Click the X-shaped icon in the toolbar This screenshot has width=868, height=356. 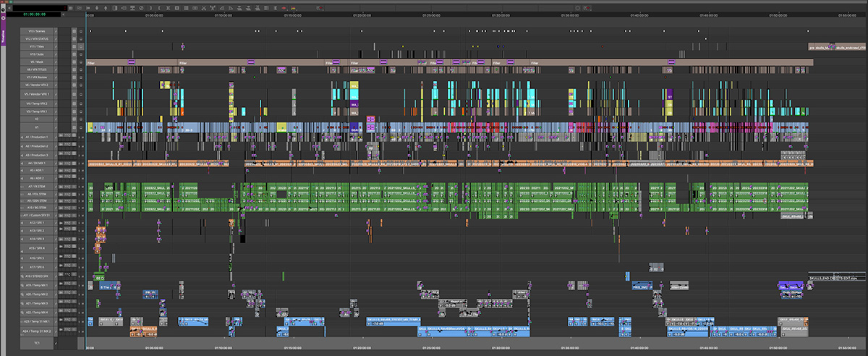tap(203, 7)
